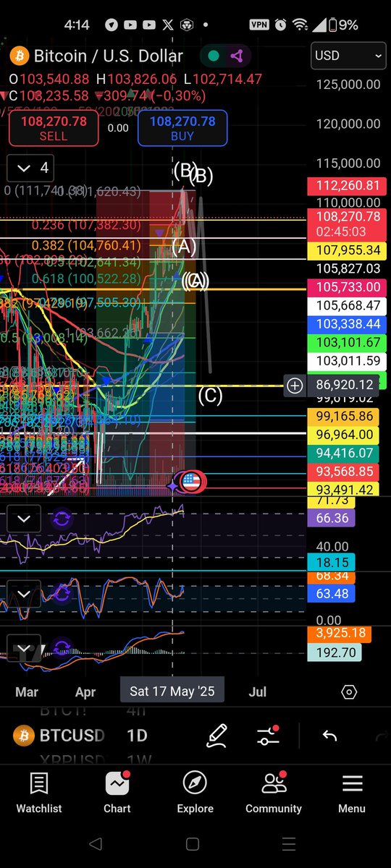Tap the Sat 17 May '25 date label
Screen dimensions: 391x868
pos(172,692)
